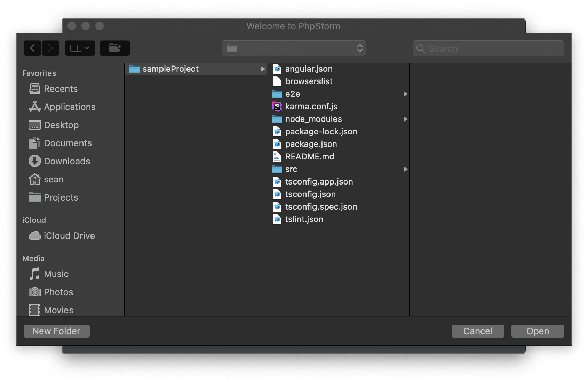Open iCloud Drive in the sidebar
Image resolution: width=588 pixels, height=383 pixels.
[x=62, y=236]
